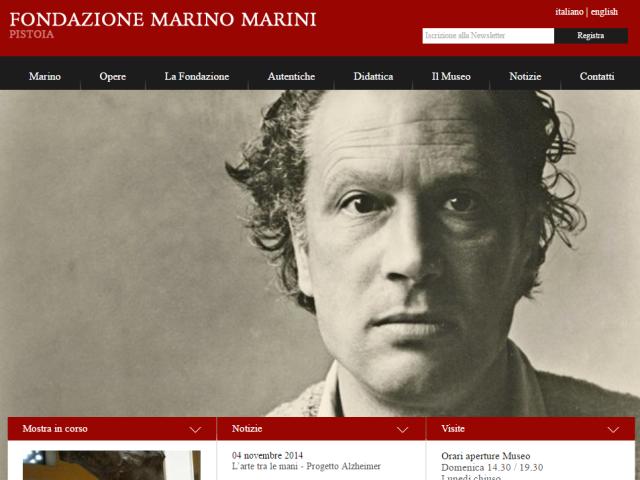Open the Opere navigation item

[x=113, y=76]
